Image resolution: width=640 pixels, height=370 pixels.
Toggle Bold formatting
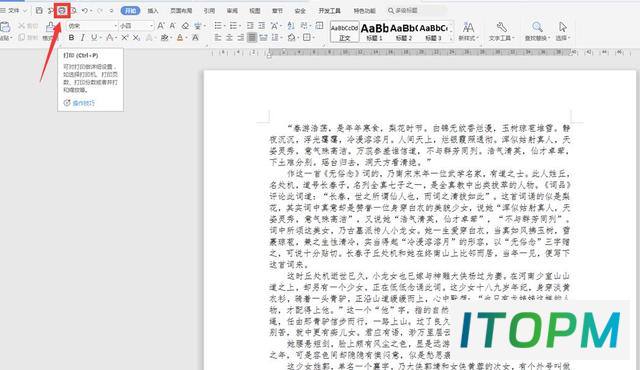click(x=71, y=38)
